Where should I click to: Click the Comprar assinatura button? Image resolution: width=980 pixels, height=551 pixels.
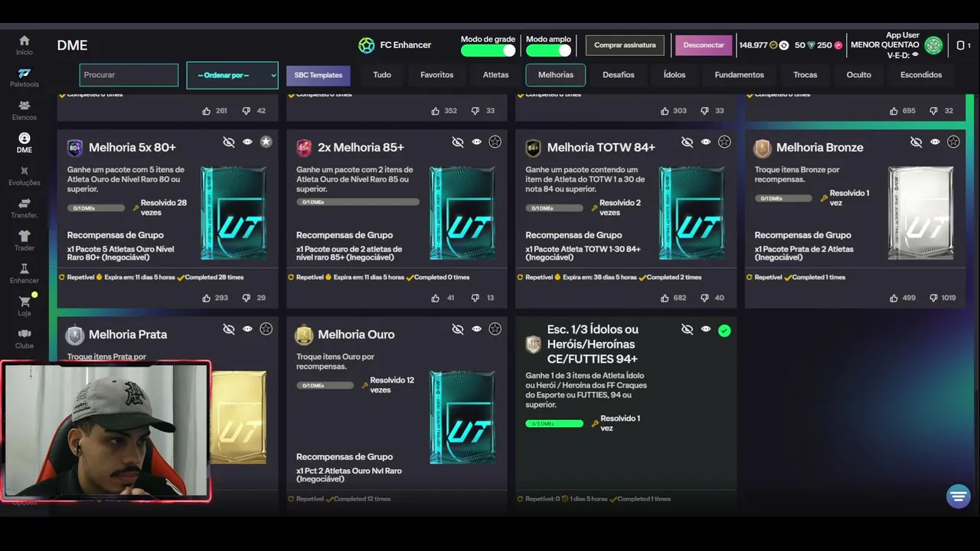625,45
